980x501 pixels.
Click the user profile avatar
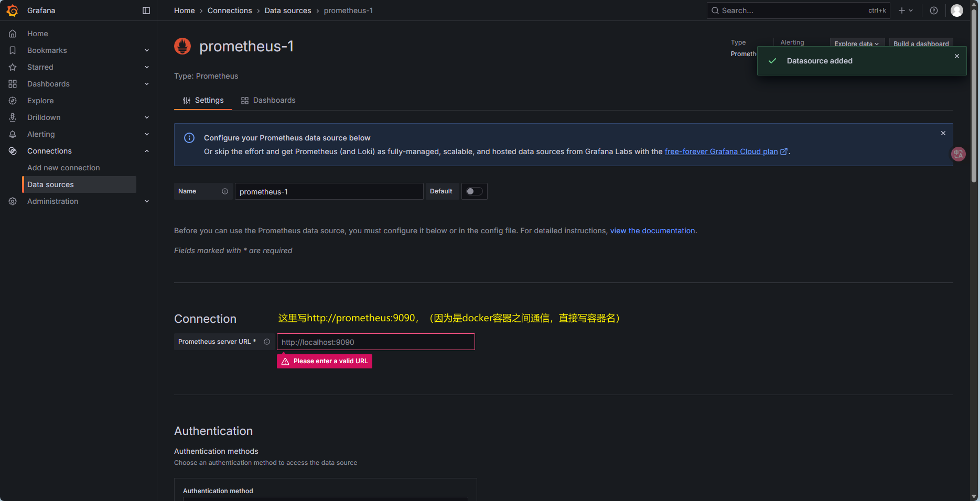pyautogui.click(x=957, y=10)
